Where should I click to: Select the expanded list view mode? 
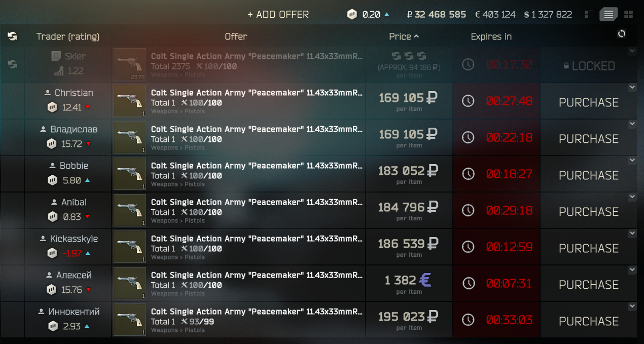(x=609, y=14)
